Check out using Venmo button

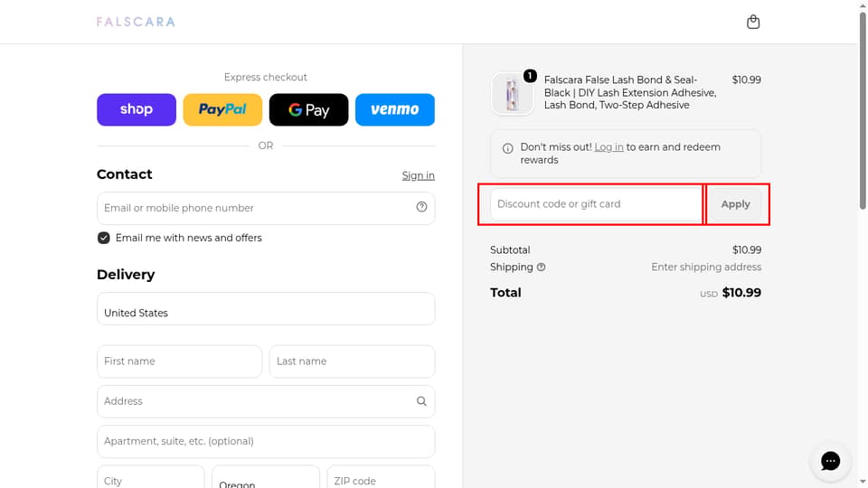point(395,109)
